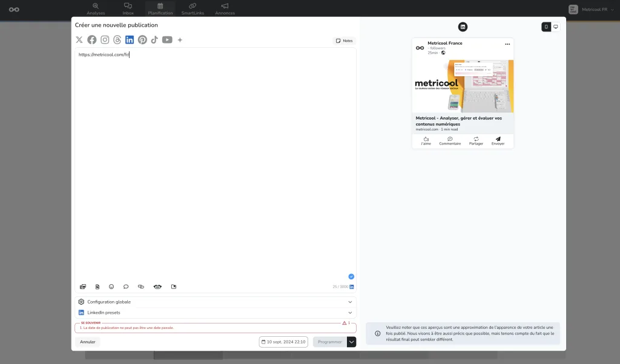Toggle the LinkedIn network selection
The image size is (620, 364).
pos(130,40)
